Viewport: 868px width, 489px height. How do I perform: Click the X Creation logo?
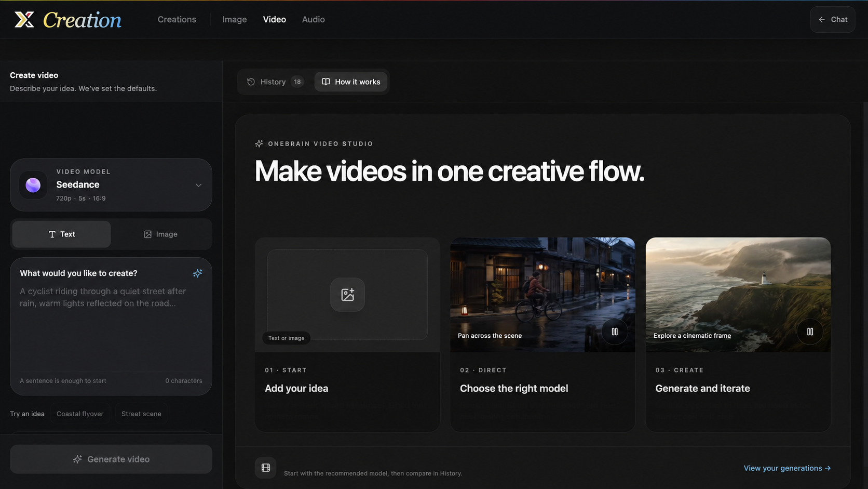click(68, 20)
